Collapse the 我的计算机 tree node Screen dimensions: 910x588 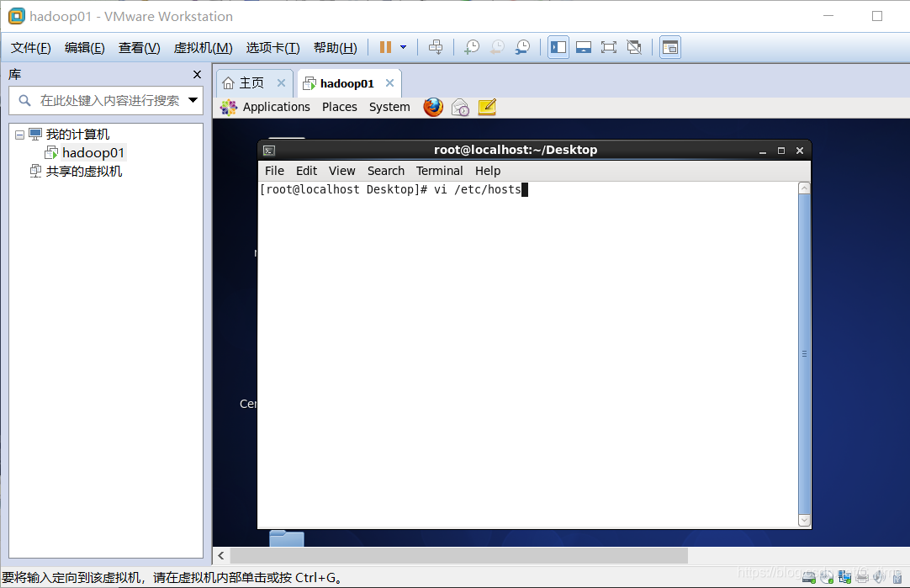coord(19,135)
